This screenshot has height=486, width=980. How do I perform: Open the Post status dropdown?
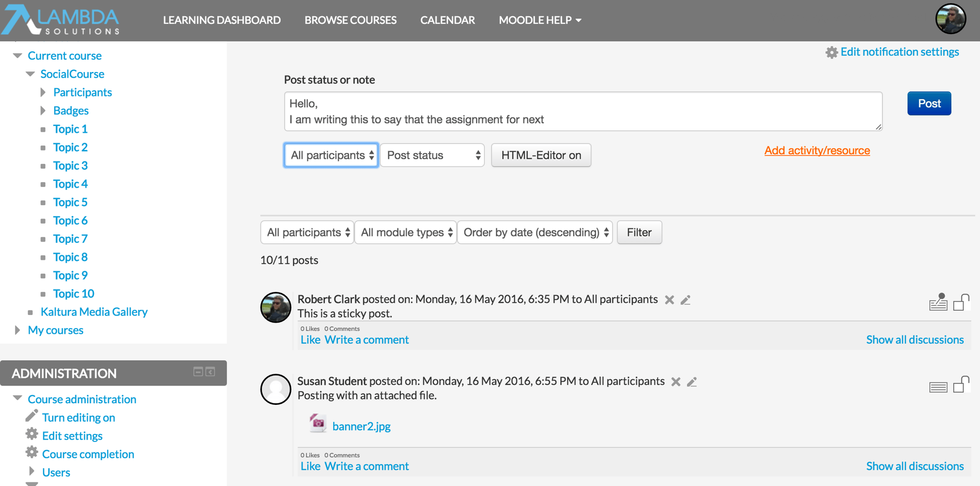click(432, 155)
